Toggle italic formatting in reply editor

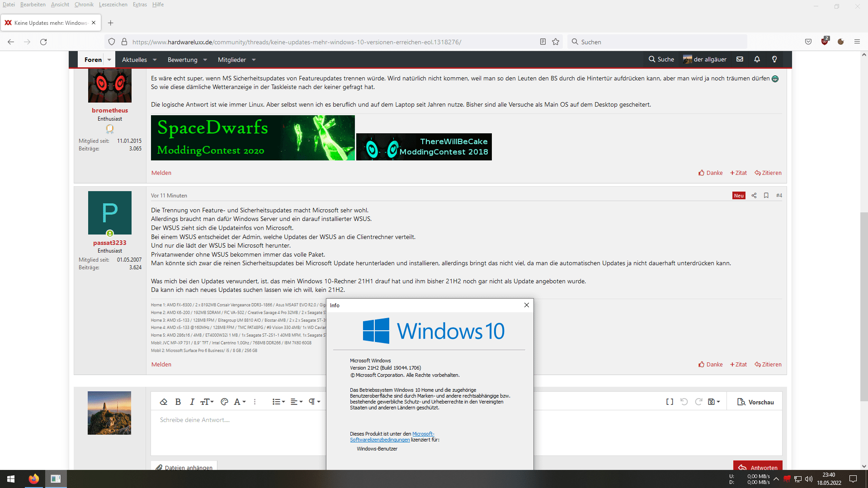(192, 402)
